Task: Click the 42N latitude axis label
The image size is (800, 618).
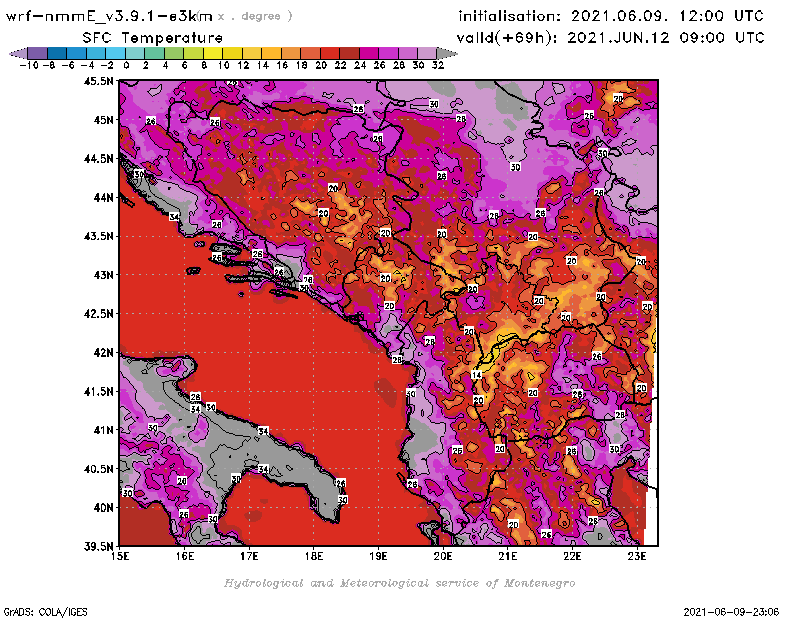Action: (x=101, y=352)
